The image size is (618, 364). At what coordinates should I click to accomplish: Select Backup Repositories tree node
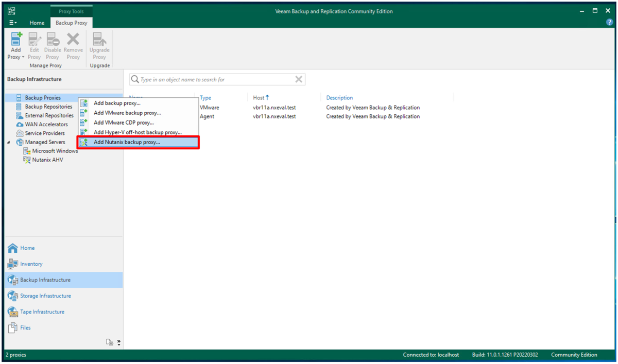click(48, 107)
